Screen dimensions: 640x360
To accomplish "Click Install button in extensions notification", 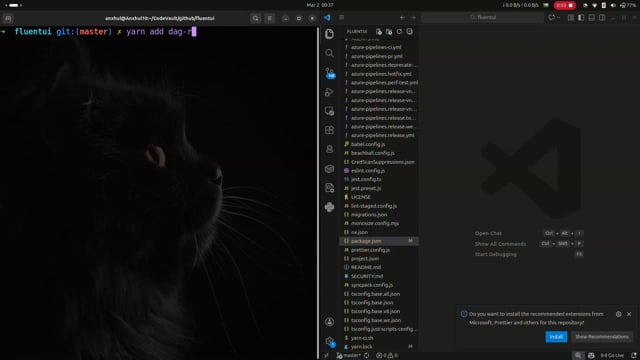I will (x=556, y=337).
